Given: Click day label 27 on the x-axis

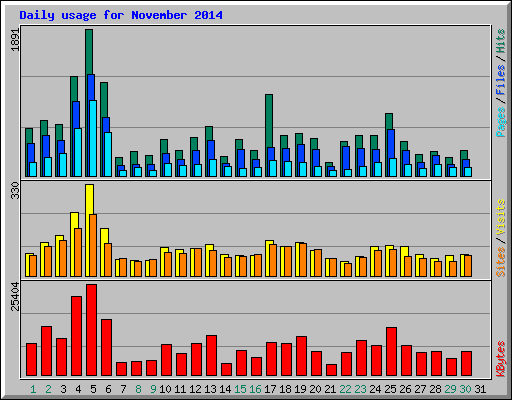Looking at the screenshot, I should tap(420, 389).
